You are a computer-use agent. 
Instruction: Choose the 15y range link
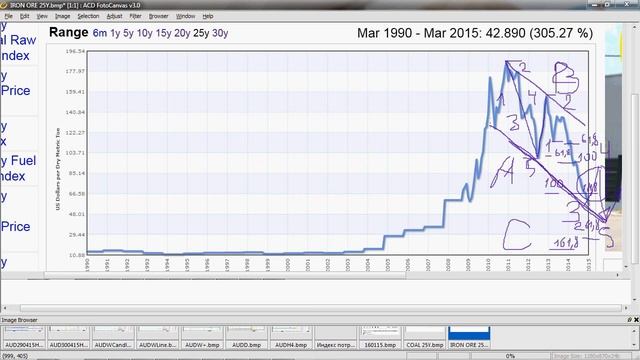click(163, 33)
